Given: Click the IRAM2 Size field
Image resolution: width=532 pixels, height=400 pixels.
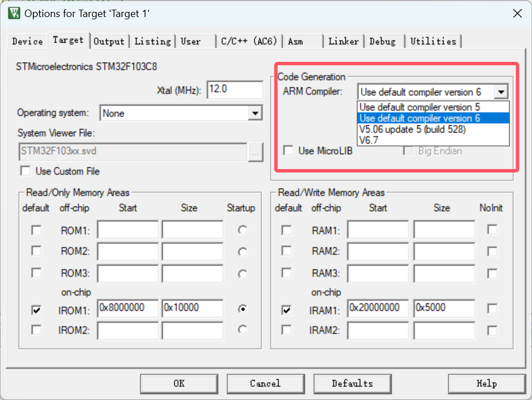Looking at the screenshot, I should point(444,330).
